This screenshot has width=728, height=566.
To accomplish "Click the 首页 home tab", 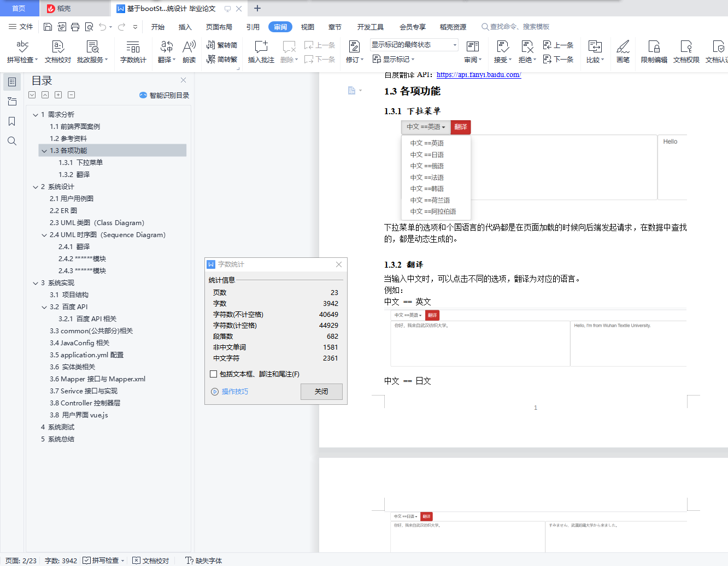I will pos(19,8).
